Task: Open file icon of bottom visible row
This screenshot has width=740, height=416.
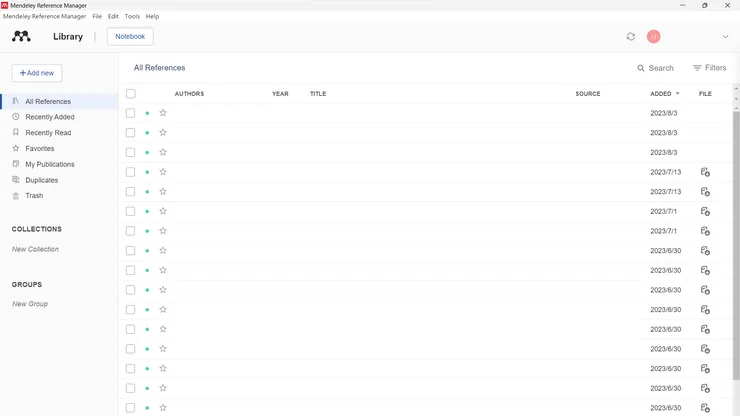Action: tap(705, 408)
